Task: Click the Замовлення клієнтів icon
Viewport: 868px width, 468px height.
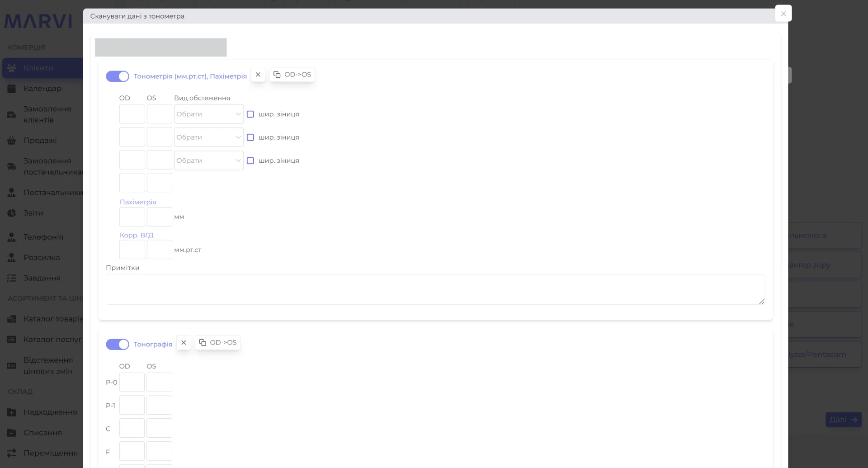Action: coord(12,114)
